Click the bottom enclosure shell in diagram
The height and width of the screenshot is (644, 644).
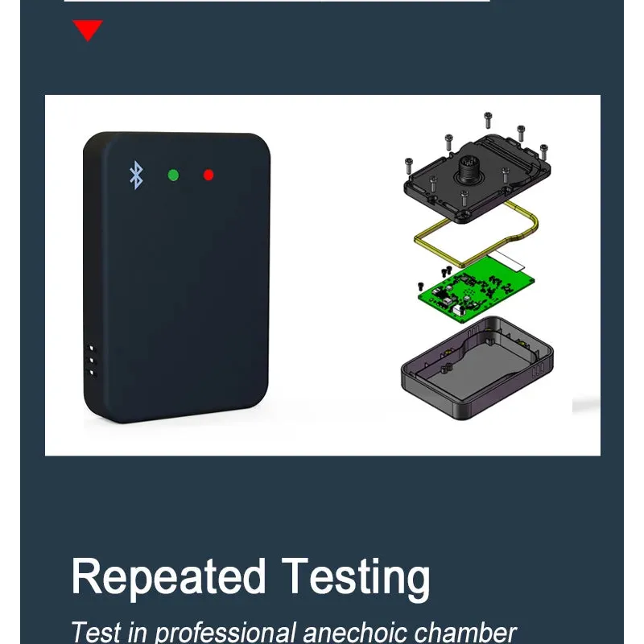tap(477, 368)
